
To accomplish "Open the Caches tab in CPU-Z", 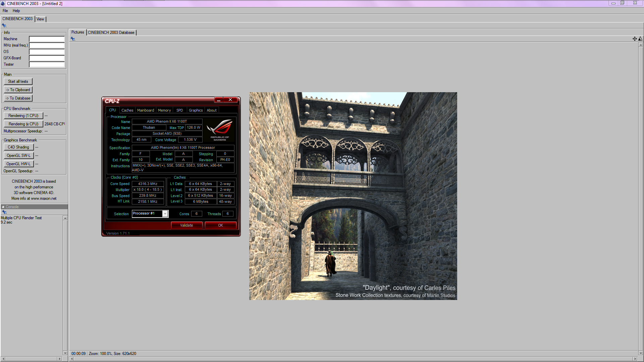I will (127, 110).
